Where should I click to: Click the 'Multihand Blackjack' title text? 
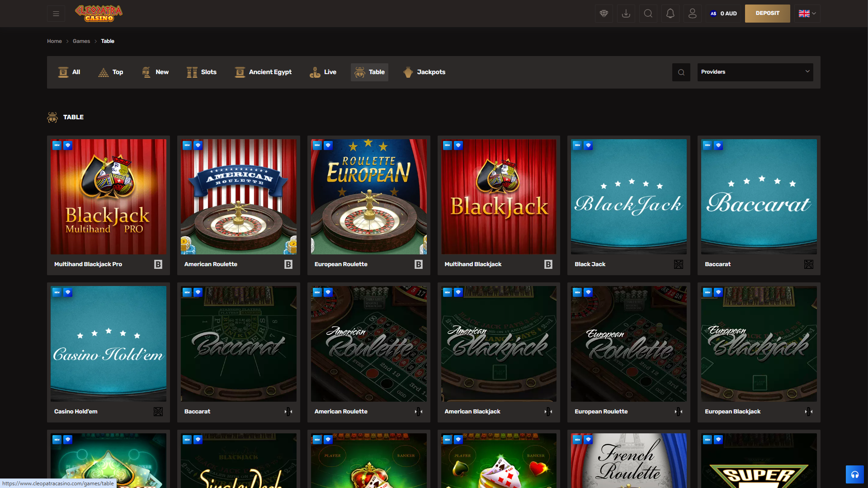[473, 264]
